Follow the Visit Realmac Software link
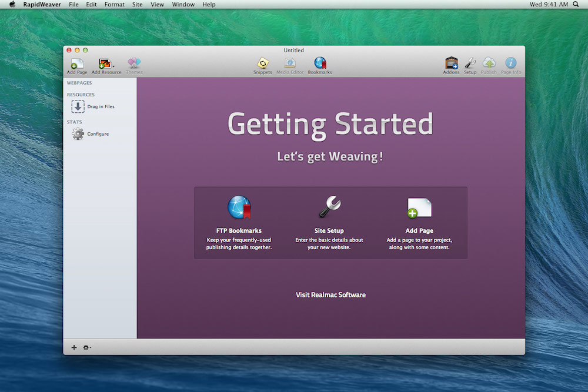 [x=330, y=295]
